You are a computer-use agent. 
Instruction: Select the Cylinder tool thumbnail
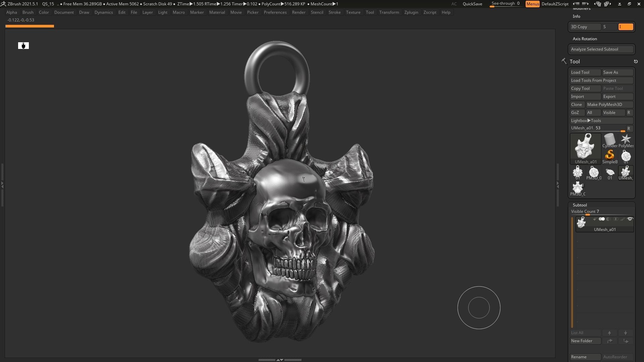[609, 140]
